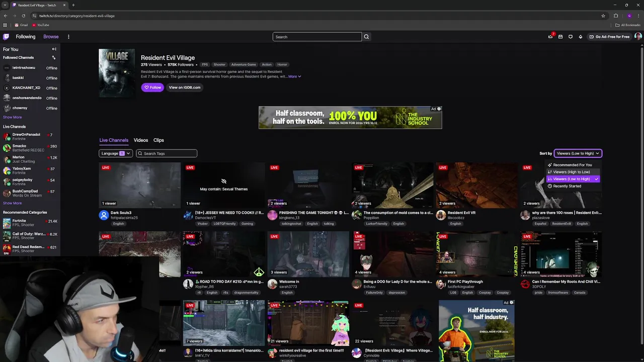Open All Bookmarks folder
Screen dimensions: 644x362
628,25
